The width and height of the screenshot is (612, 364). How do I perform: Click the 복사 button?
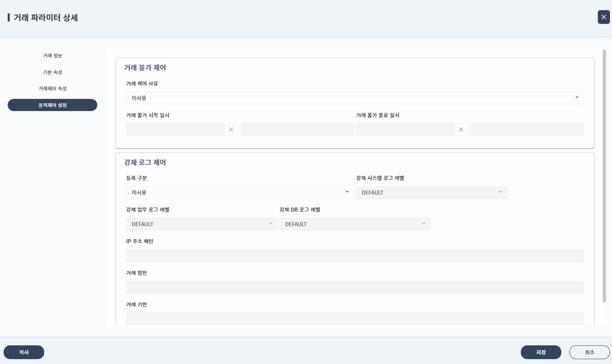point(24,352)
